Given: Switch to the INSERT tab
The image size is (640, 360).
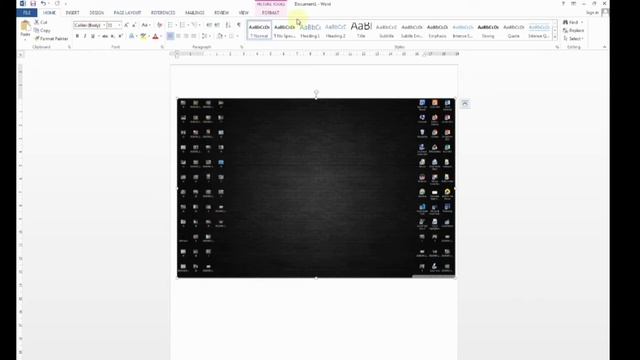Looking at the screenshot, I should 72,13.
